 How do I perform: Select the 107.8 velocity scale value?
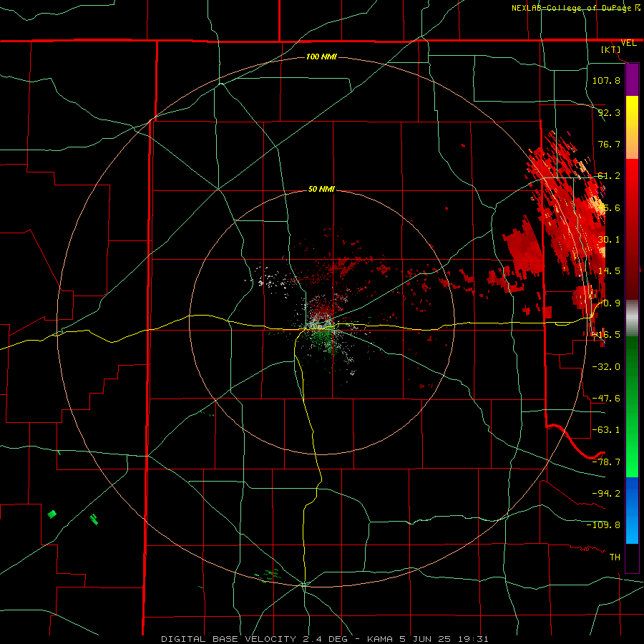point(606,80)
